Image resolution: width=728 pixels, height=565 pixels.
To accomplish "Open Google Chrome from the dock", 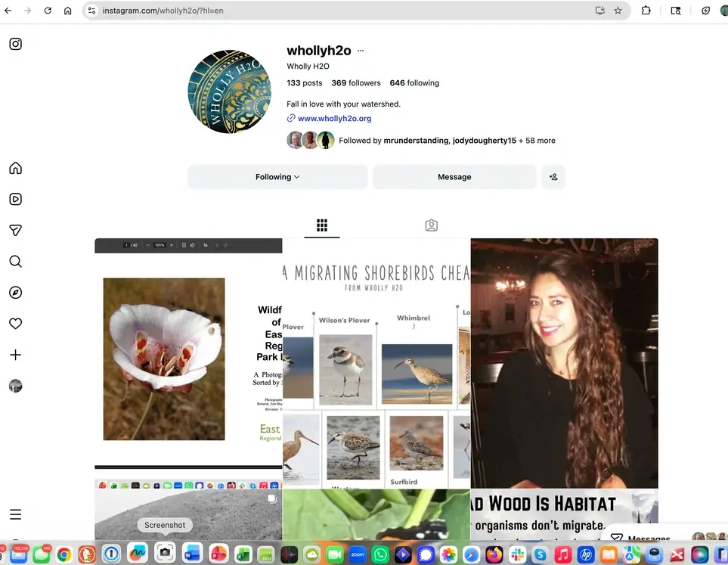I will coord(64,554).
